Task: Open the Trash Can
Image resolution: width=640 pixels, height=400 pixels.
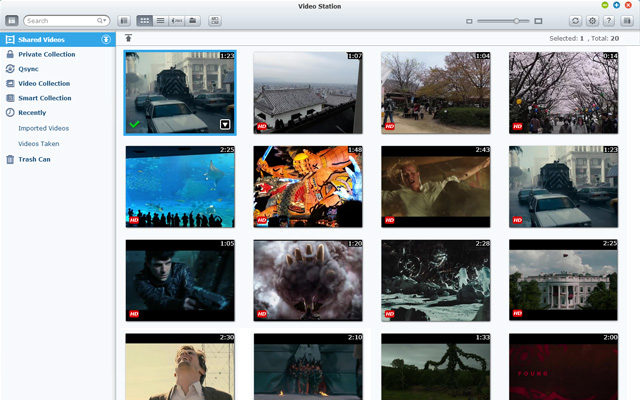Action: point(34,159)
